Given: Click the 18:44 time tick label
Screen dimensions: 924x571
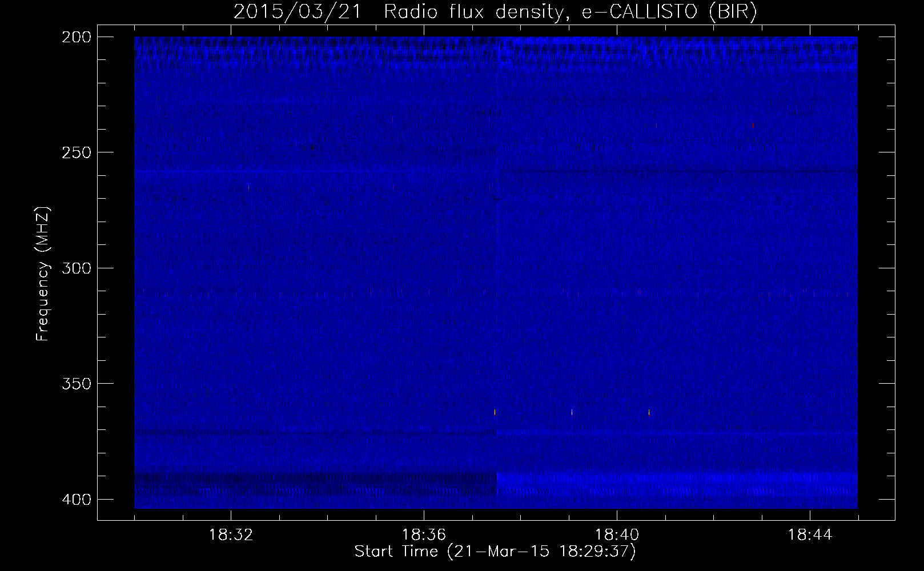Looking at the screenshot, I should [810, 535].
